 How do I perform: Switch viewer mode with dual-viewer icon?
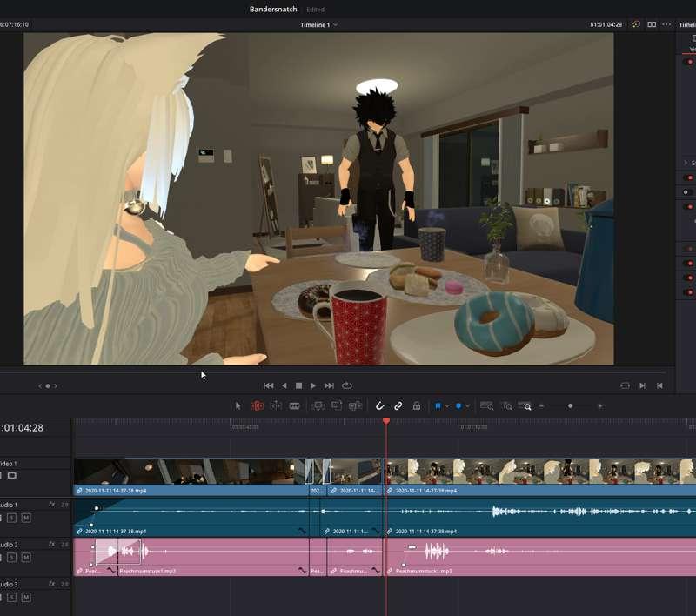[652, 24]
